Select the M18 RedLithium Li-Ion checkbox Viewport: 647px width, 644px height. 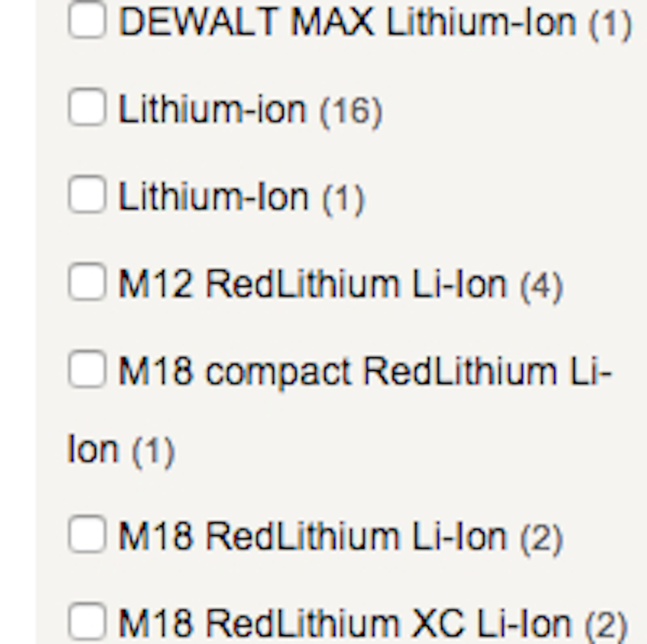click(87, 534)
